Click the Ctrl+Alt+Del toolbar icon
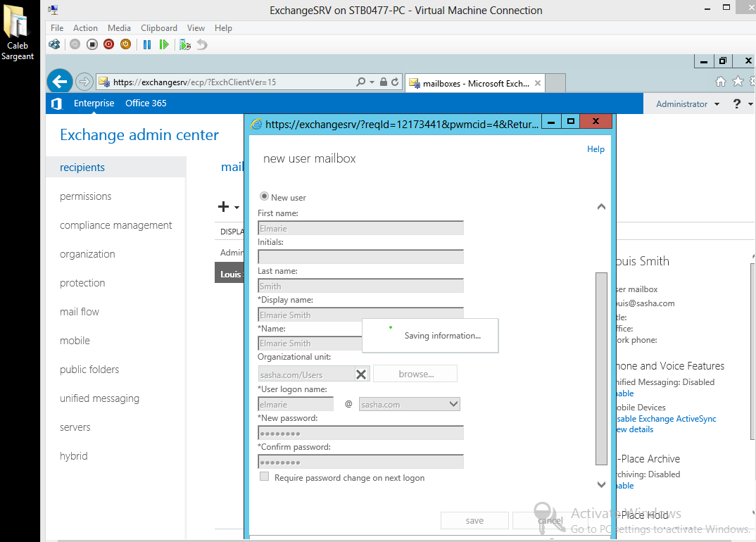The height and width of the screenshot is (542, 756). pyautogui.click(x=54, y=44)
